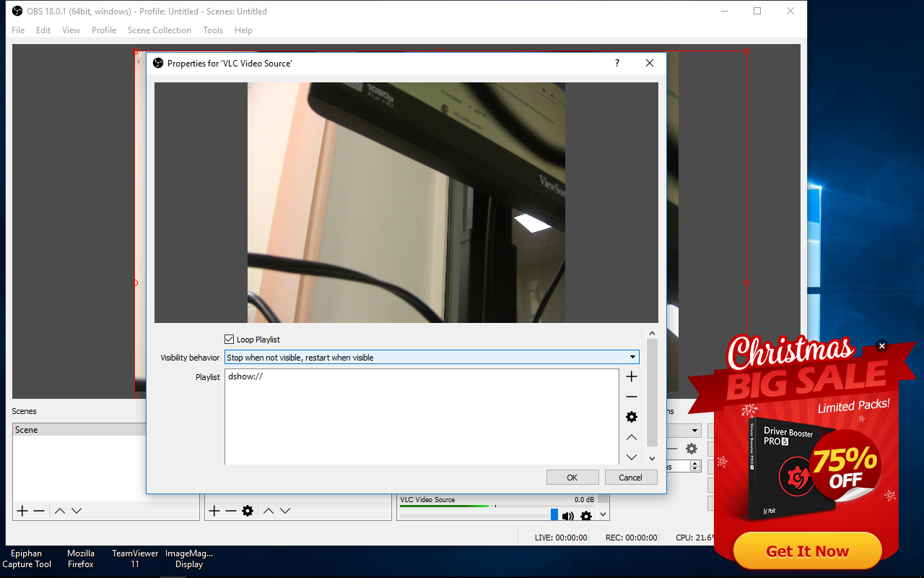Uncheck the Loop Playlist checkbox
The height and width of the screenshot is (578, 924).
coord(230,340)
